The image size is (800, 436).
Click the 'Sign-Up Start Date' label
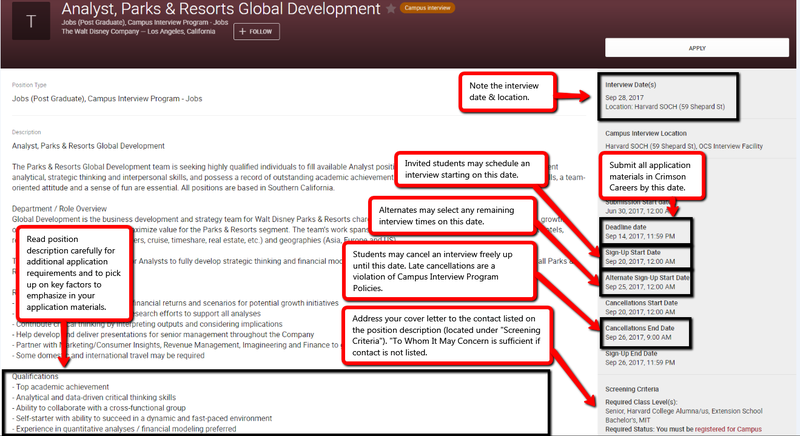tap(633, 252)
